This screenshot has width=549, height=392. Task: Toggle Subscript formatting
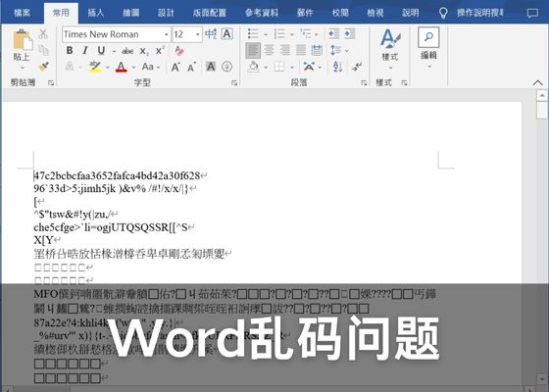click(144, 51)
